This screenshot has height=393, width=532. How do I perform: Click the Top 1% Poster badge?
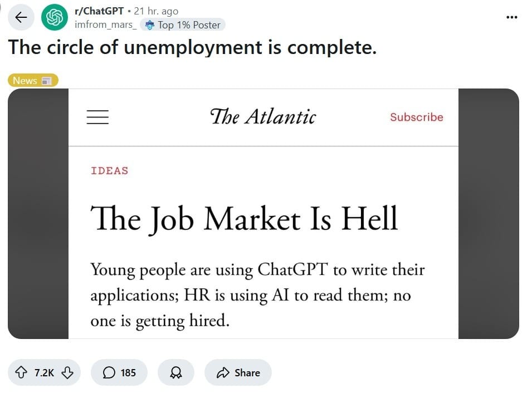tap(183, 24)
